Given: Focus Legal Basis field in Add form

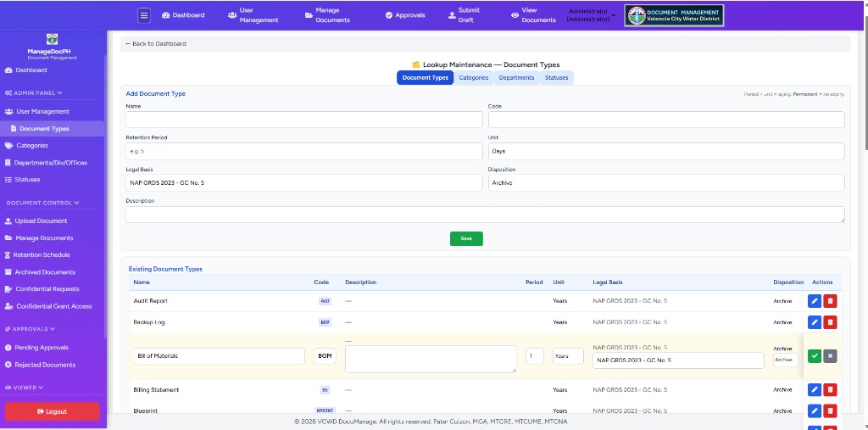Looking at the screenshot, I should point(304,183).
